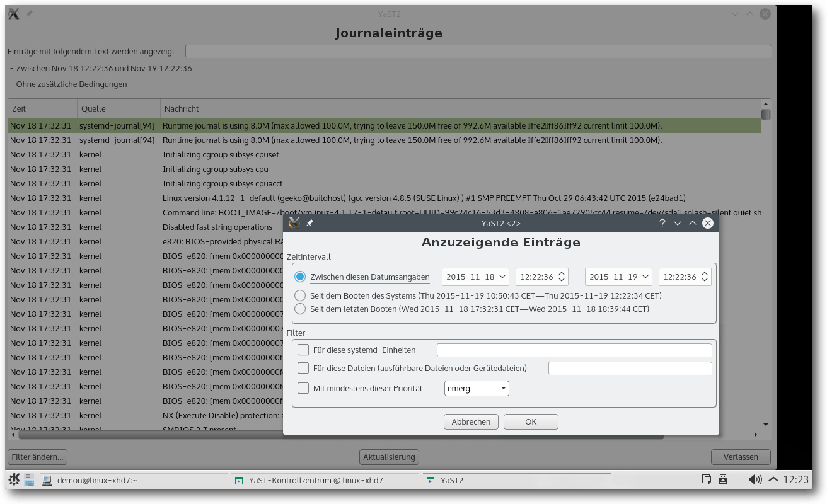The image size is (827, 504).
Task: Click the Abbrechen button
Action: tap(471, 421)
